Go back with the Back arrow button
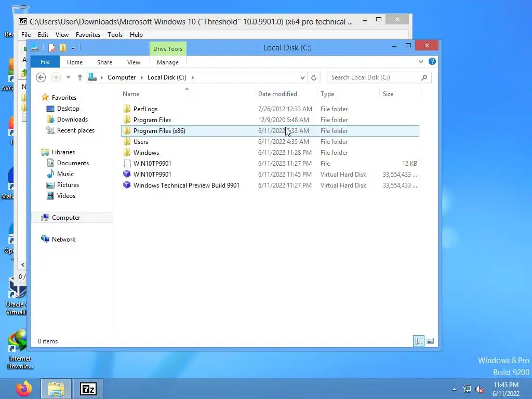Image resolution: width=532 pixels, height=399 pixels. point(41,77)
